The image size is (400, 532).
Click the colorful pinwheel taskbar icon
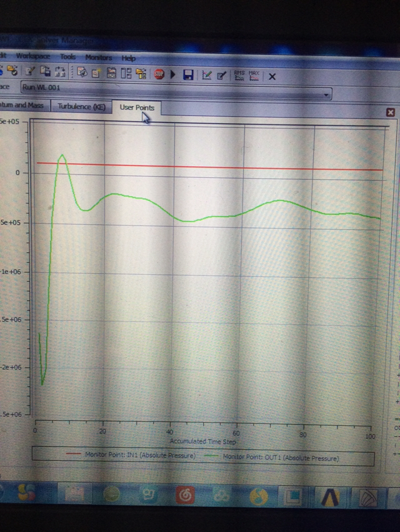point(26,492)
